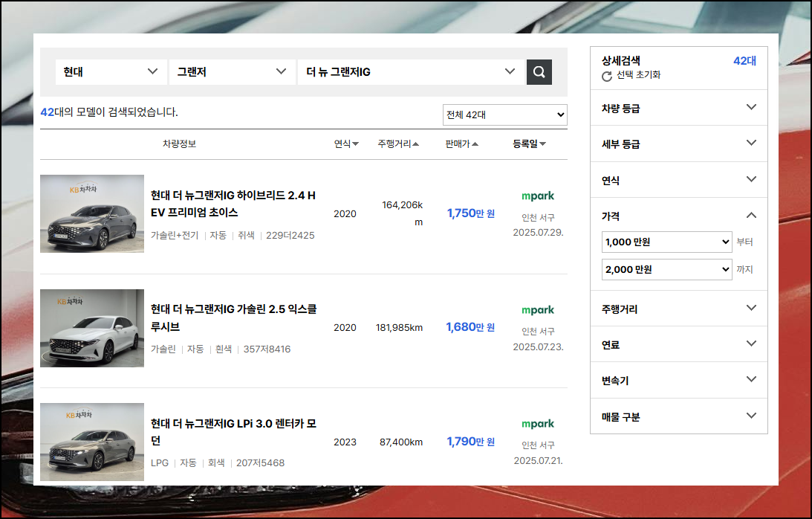Click the 2025.07.29. registration date
Viewport: 812px width, 519px height.
(538, 232)
